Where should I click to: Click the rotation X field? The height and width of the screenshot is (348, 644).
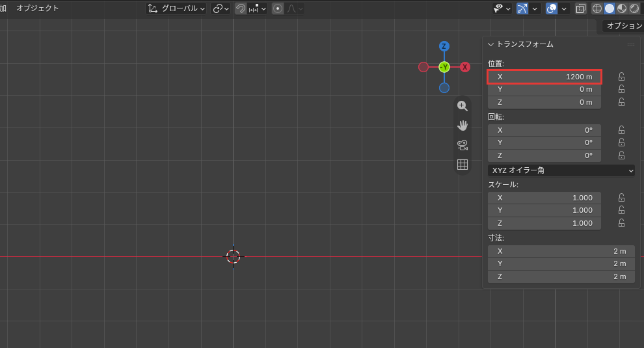pos(544,130)
